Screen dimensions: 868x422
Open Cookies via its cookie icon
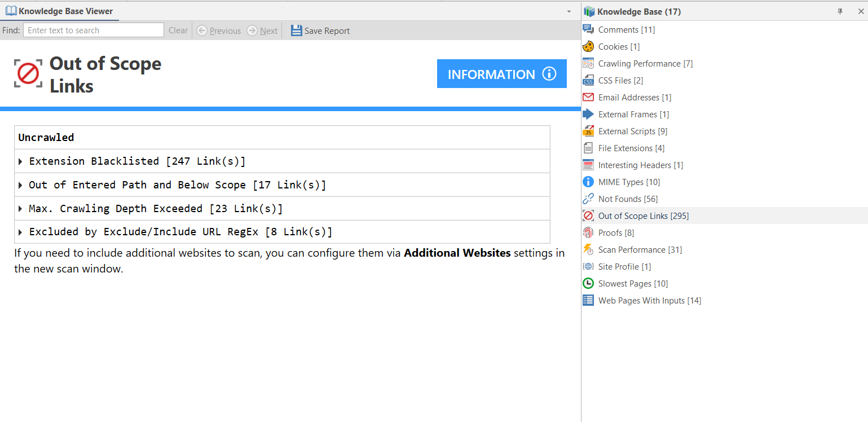click(x=588, y=46)
